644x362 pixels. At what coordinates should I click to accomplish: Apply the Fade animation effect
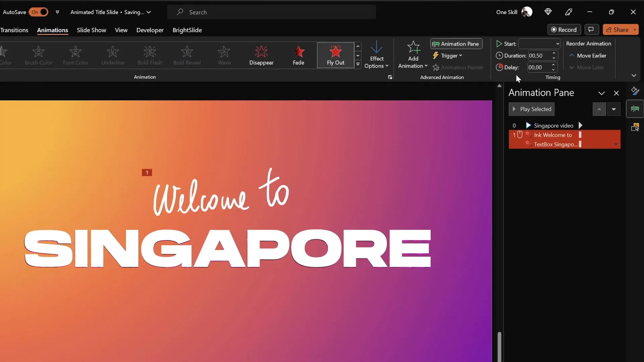pyautogui.click(x=299, y=55)
